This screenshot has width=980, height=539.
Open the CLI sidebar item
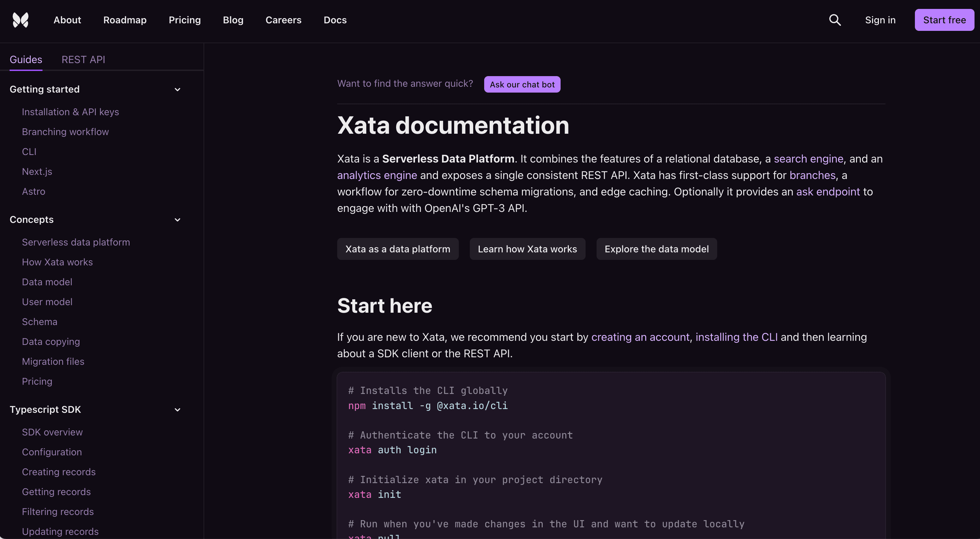[x=29, y=152]
